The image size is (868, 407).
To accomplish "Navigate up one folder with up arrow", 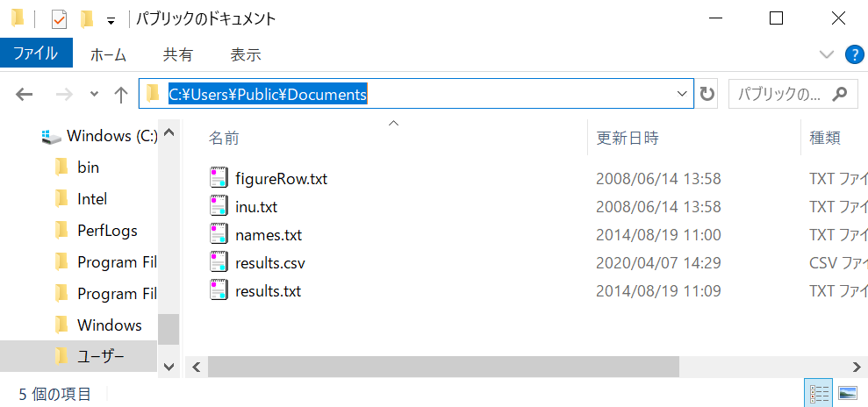I will point(121,94).
